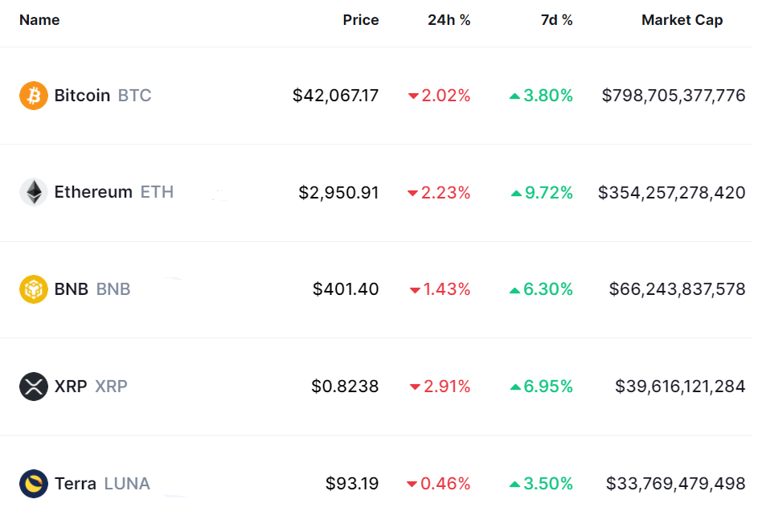
Task: Click the Terra LUNA logo icon
Action: click(34, 484)
